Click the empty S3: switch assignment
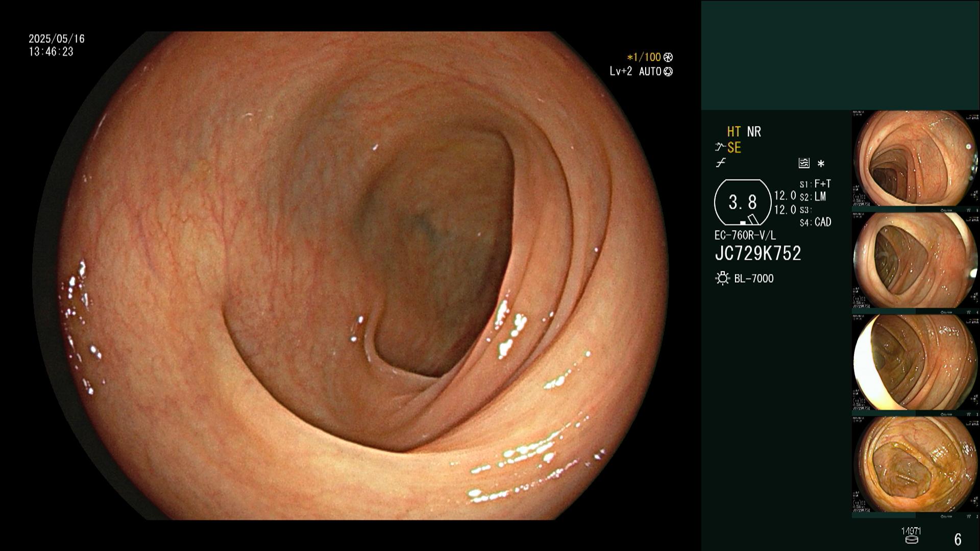Image resolution: width=980 pixels, height=551 pixels. click(805, 210)
